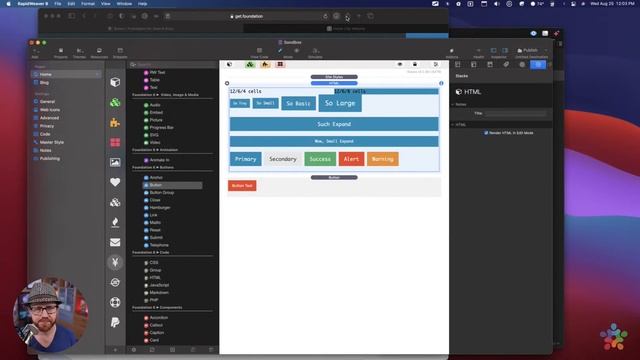Image resolution: width=640 pixels, height=360 pixels.
Task: Select the highlighted blue inspector tab
Action: pyautogui.click(x=538, y=64)
